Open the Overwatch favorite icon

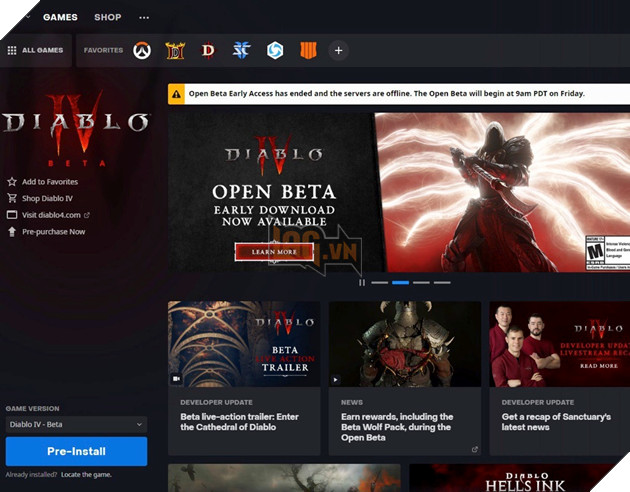[x=142, y=50]
